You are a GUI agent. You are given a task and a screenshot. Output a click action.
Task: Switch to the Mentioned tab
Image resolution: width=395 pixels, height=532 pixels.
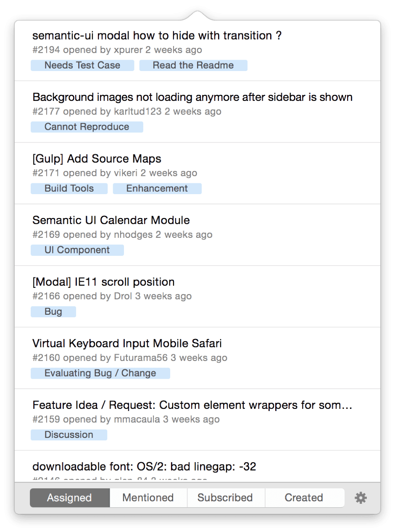[148, 498]
